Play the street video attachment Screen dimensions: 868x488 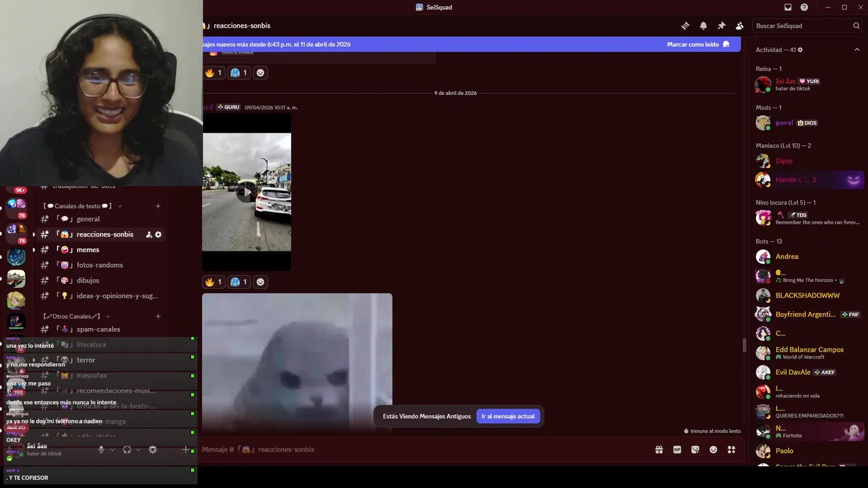pyautogui.click(x=246, y=192)
